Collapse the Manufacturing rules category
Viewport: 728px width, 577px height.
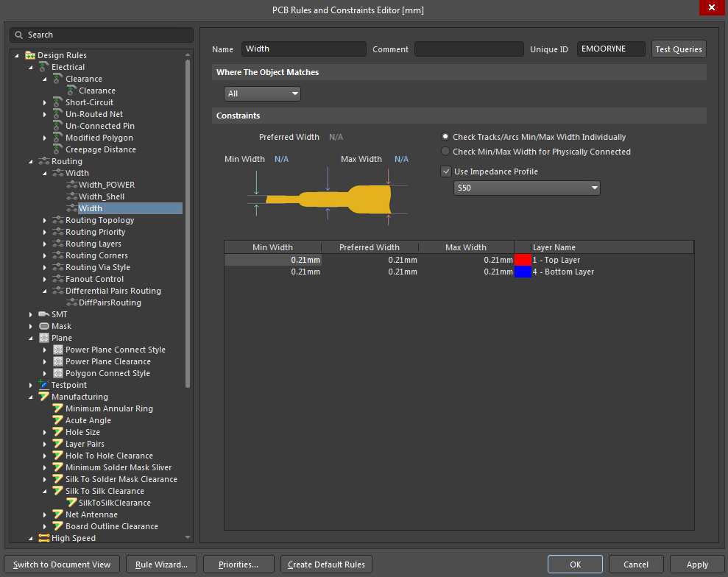(30, 397)
